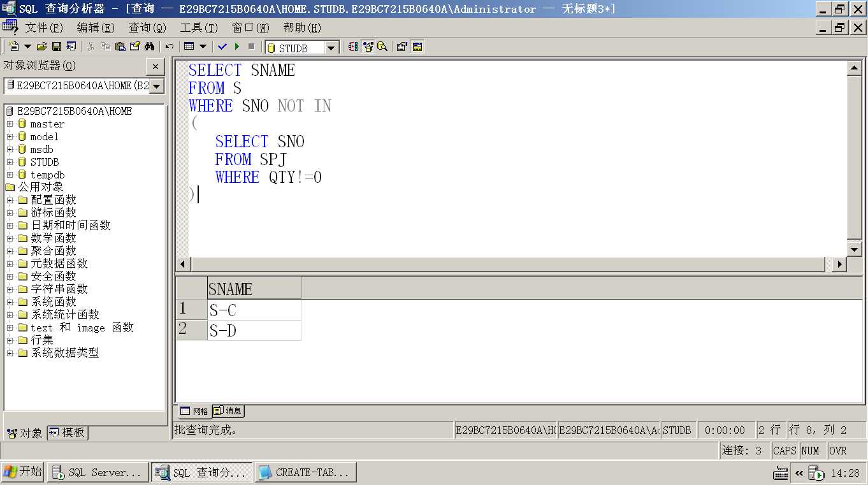868x485 pixels.
Task: Switch to the 模板 tab
Action: click(x=68, y=433)
